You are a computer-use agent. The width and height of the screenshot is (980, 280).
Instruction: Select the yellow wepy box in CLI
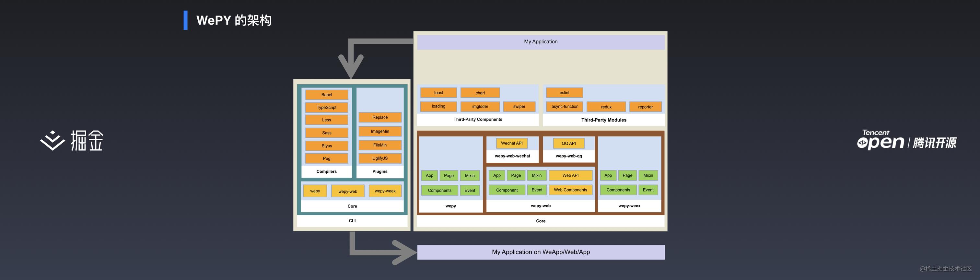pyautogui.click(x=315, y=191)
